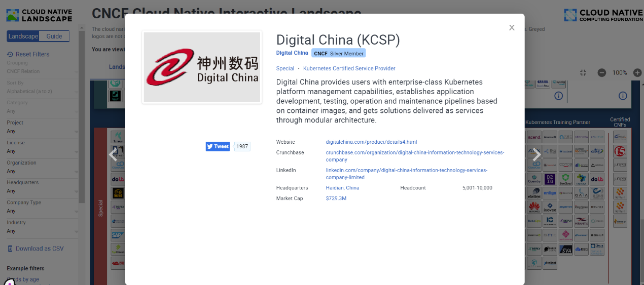Screen dimensions: 644x285
Task: Switch to the Guide tab
Action: tap(54, 36)
